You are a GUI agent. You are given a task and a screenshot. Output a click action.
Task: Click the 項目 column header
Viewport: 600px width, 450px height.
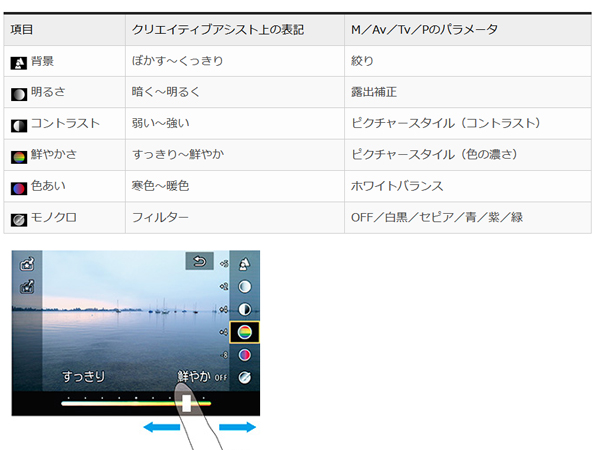(22, 29)
